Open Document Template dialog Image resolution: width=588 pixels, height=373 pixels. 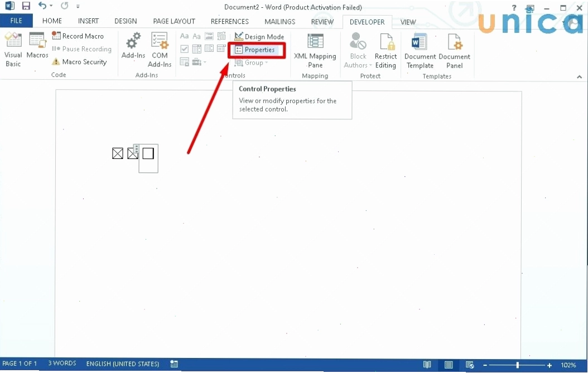click(420, 51)
